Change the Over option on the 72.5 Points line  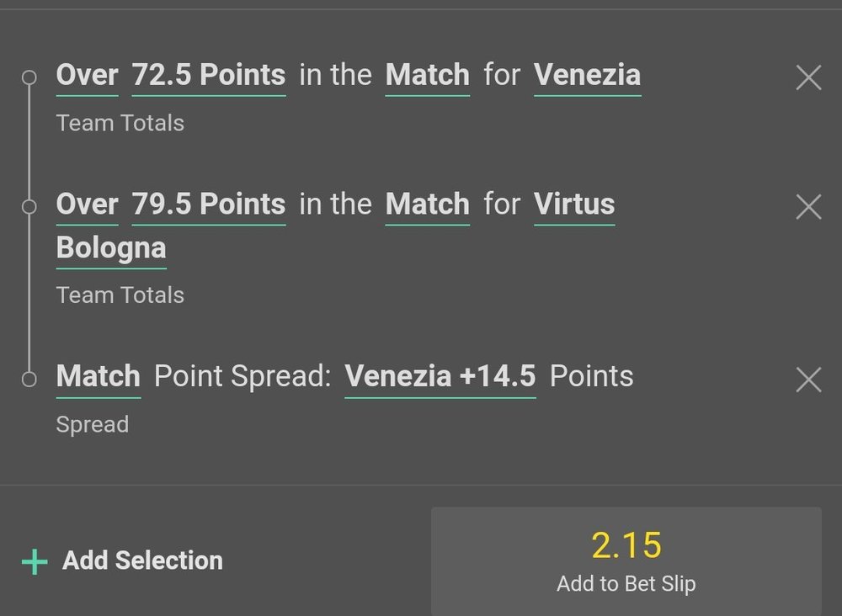87,76
